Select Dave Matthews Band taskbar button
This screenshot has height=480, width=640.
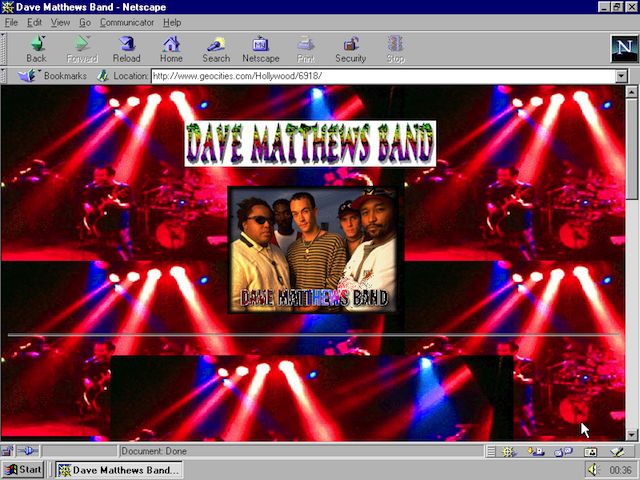119,470
